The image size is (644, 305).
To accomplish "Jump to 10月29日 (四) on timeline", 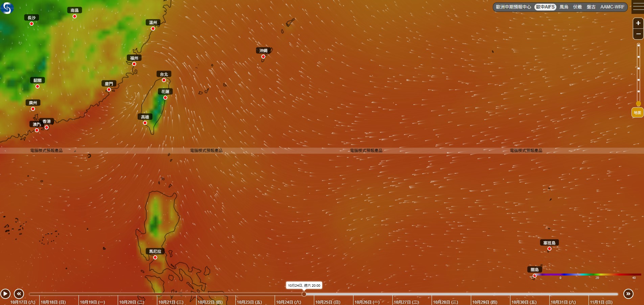I will (x=485, y=302).
